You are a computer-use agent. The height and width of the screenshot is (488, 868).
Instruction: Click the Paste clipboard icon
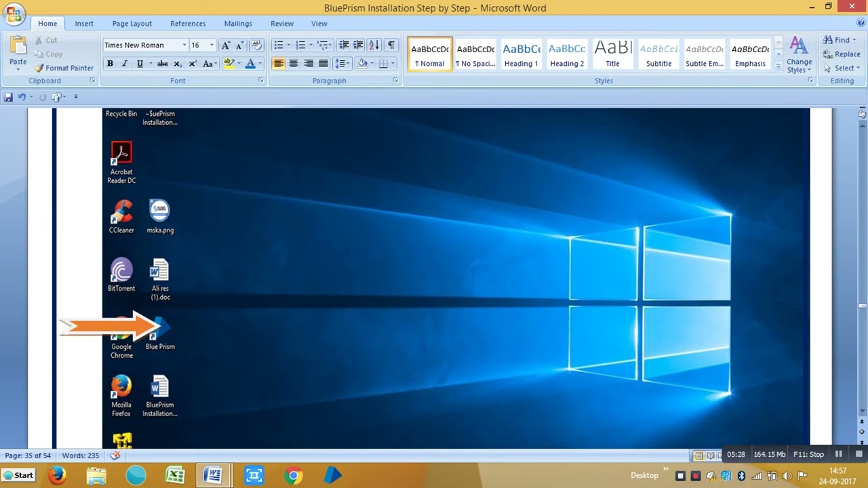18,46
